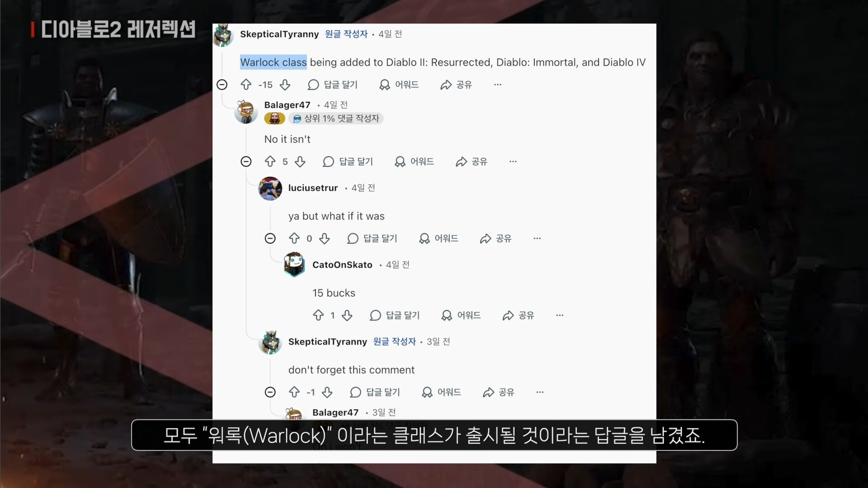868x488 pixels.
Task: Upvote Balager47's "No it isn't" reply
Action: tap(270, 161)
